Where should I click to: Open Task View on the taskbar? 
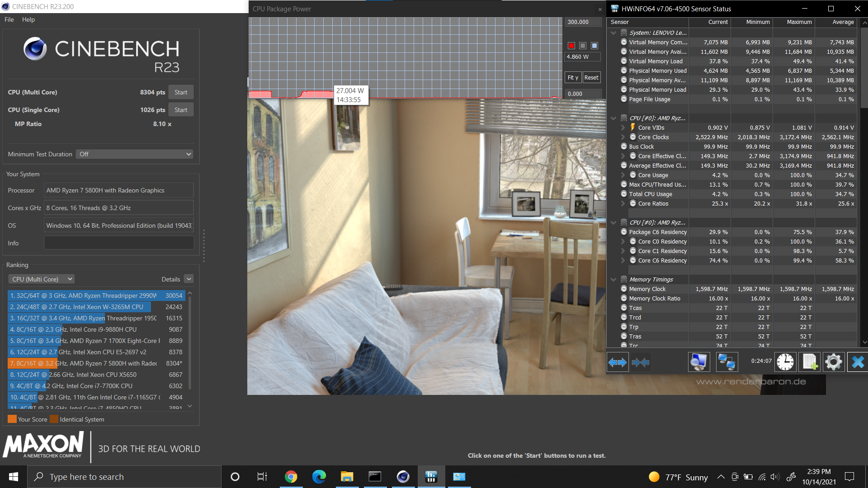262,477
